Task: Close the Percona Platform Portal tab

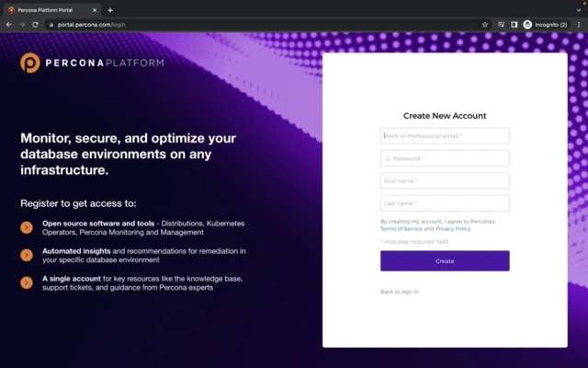Action: (x=95, y=10)
